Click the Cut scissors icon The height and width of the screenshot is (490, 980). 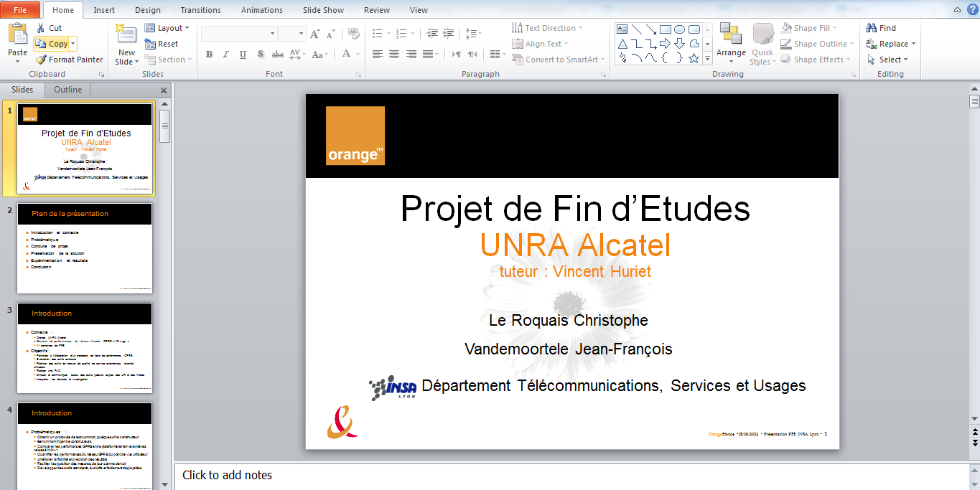pos(40,28)
